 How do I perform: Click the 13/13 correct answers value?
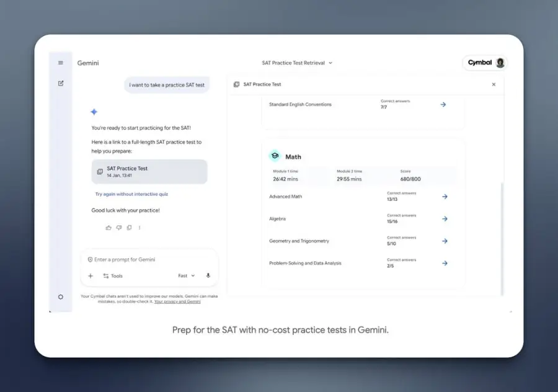point(392,199)
